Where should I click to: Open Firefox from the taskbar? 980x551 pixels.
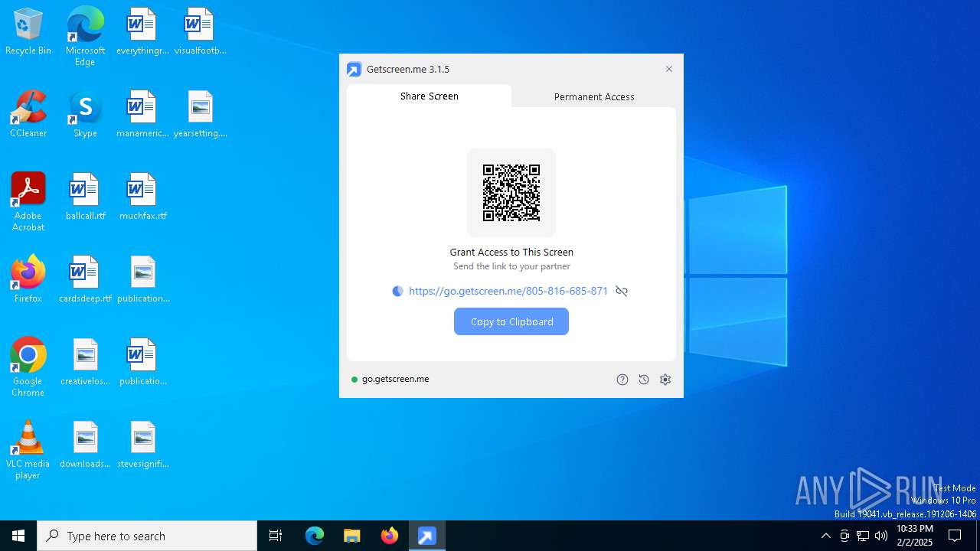tap(389, 536)
